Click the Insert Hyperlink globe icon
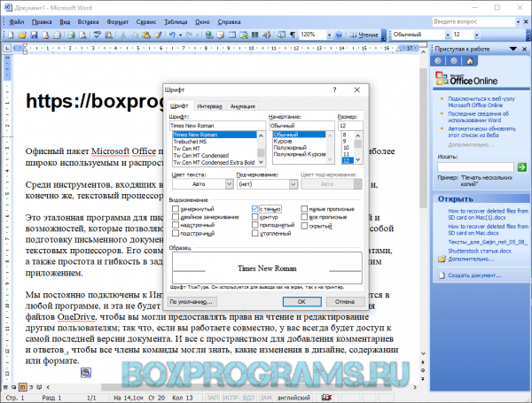The height and width of the screenshot is (403, 532). 209,35
